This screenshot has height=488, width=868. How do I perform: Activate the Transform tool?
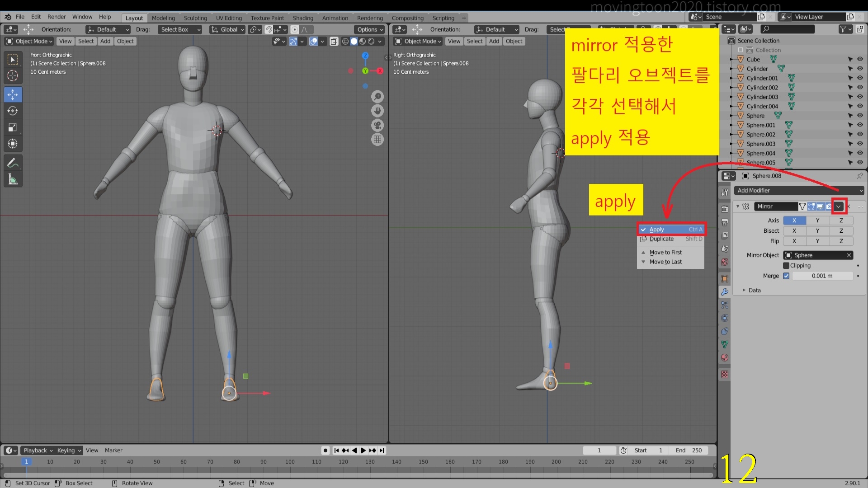click(13, 144)
